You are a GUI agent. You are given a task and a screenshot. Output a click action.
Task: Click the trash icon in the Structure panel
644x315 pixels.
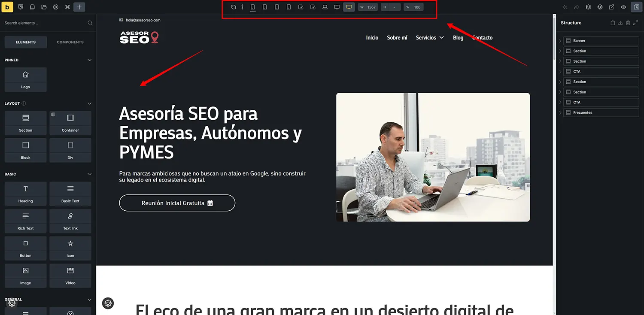pos(628,23)
